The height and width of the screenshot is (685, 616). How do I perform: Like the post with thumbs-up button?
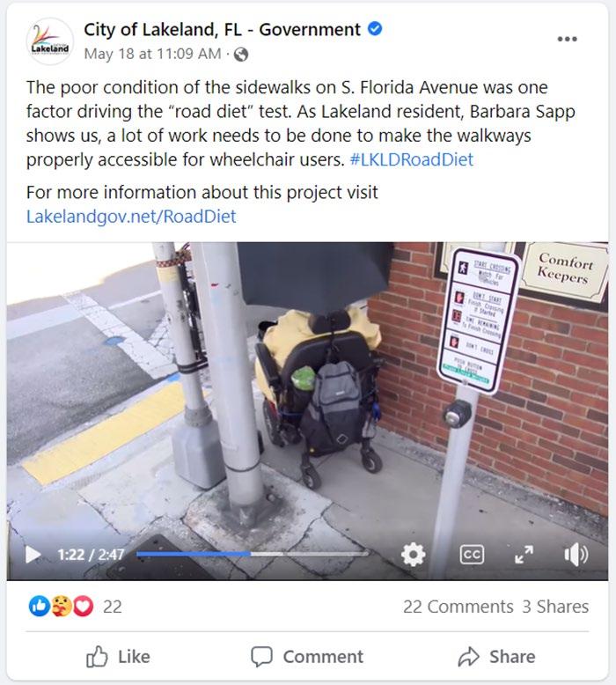(118, 657)
